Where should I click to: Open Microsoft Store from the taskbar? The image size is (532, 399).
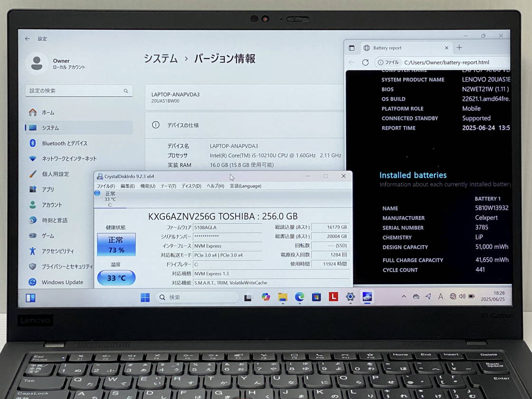click(316, 297)
